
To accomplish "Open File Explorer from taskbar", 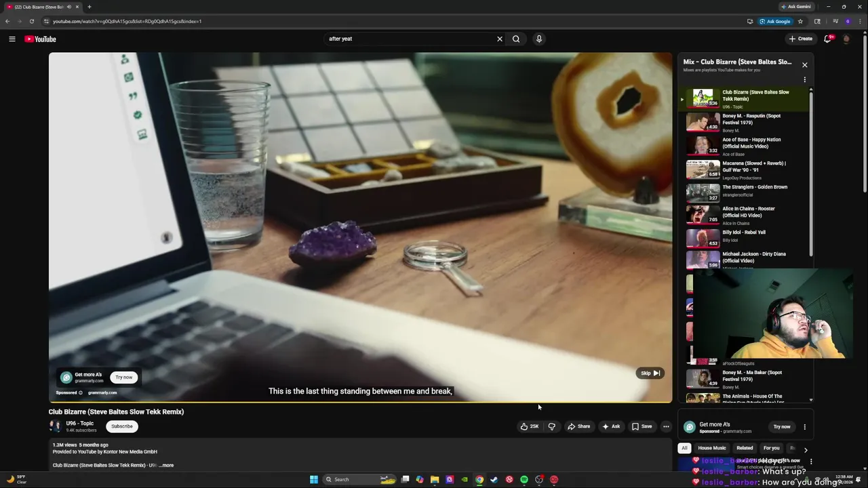I will pos(435,479).
